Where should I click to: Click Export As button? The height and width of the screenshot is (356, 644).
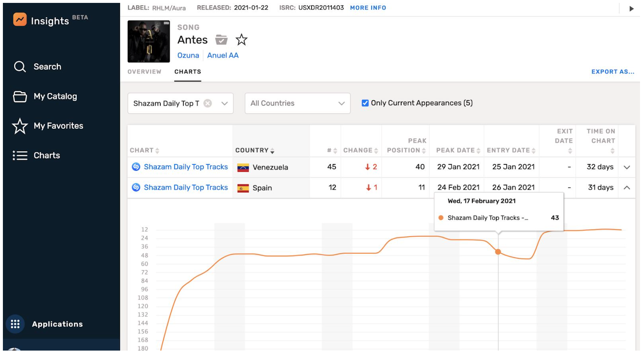[x=612, y=72]
